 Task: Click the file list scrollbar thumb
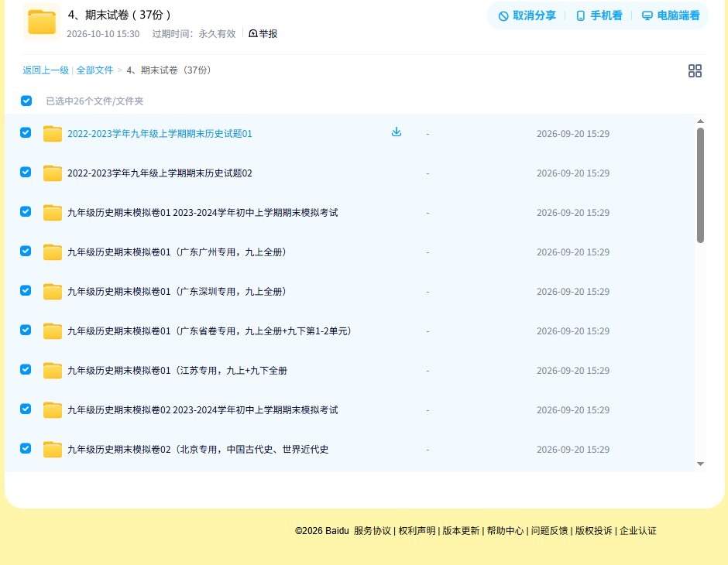pos(700,185)
